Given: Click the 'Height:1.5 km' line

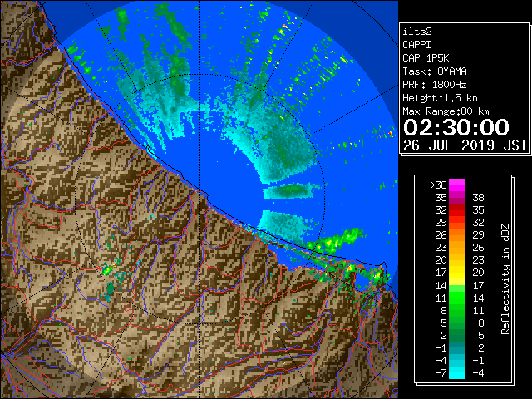Looking at the screenshot, I should click(x=440, y=98).
